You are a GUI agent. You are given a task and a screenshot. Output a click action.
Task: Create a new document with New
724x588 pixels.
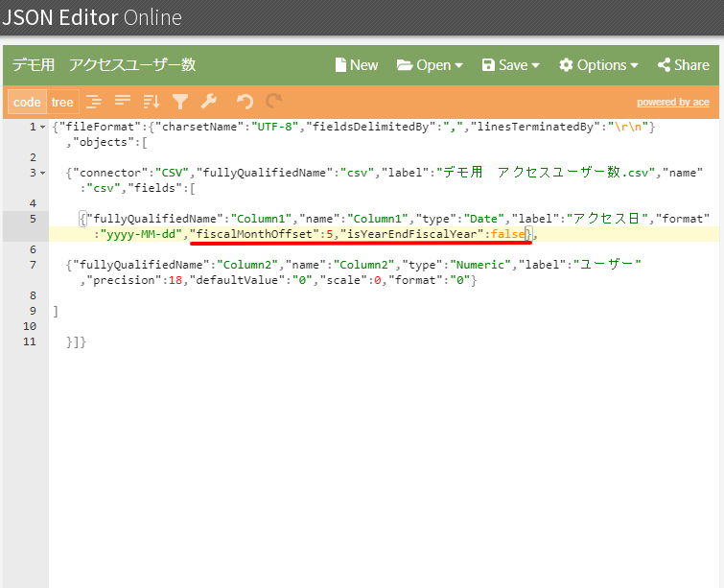(356, 65)
